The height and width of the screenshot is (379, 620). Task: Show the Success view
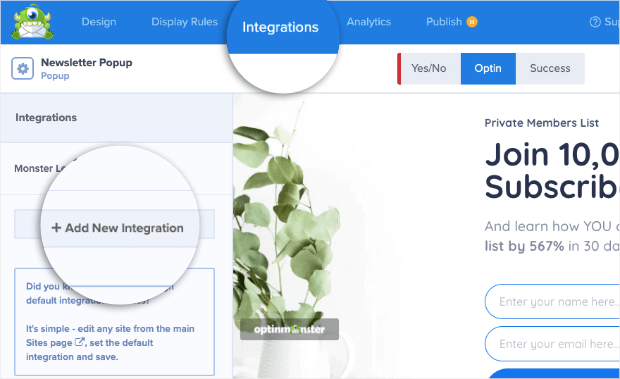pyautogui.click(x=550, y=68)
